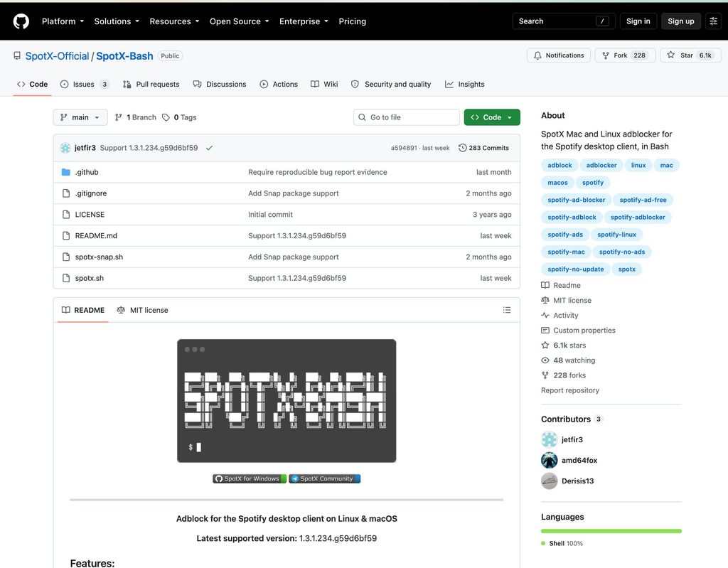Click Report repository
728x568 pixels.
tap(570, 390)
